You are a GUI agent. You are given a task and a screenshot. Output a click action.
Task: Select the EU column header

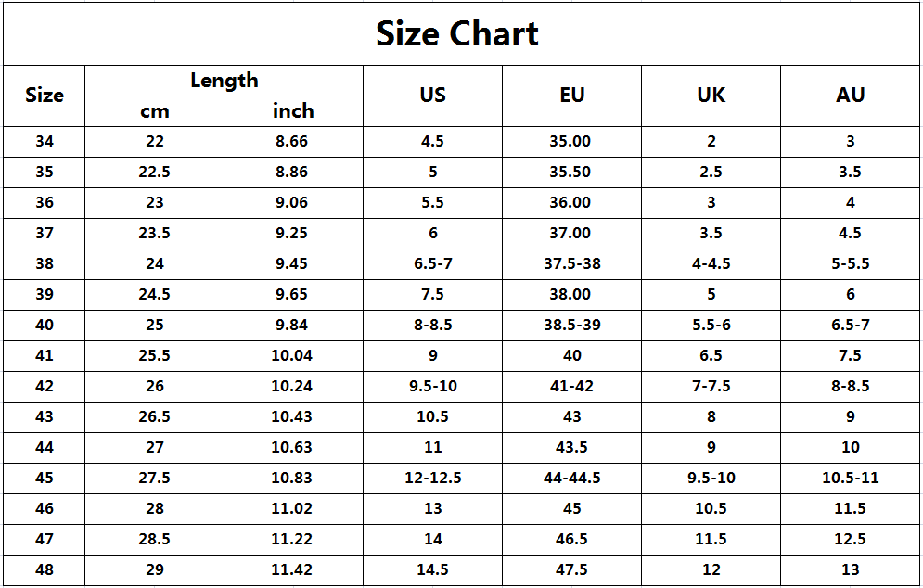coord(571,95)
